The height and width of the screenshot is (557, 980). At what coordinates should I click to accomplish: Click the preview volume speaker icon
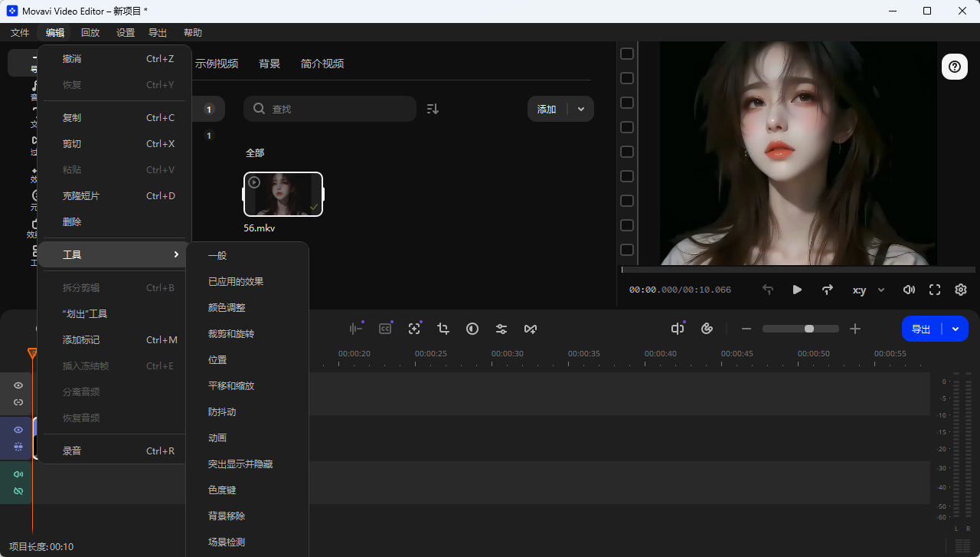[x=909, y=290]
